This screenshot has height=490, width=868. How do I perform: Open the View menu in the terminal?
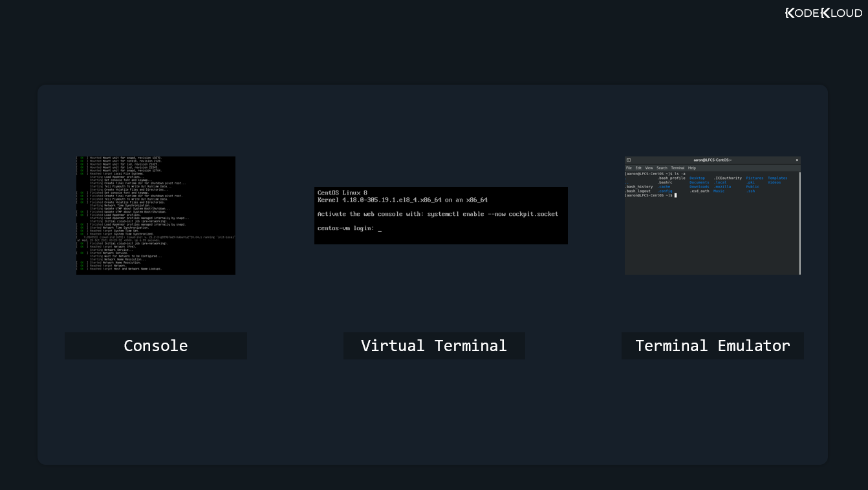(x=649, y=167)
